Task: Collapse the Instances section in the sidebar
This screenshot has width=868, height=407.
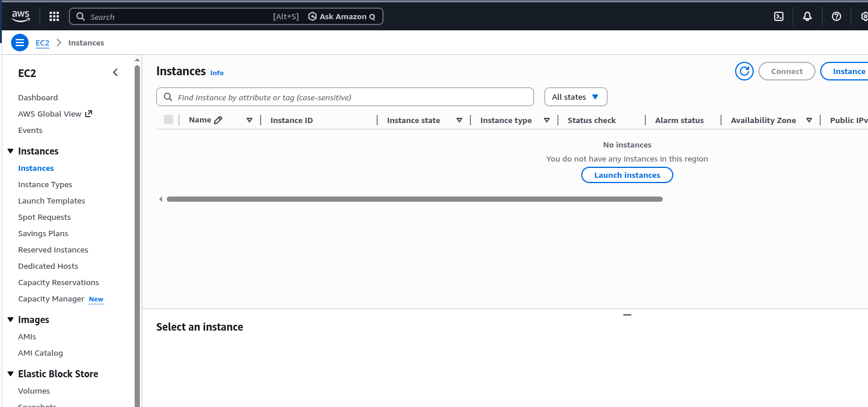Action: coord(10,151)
